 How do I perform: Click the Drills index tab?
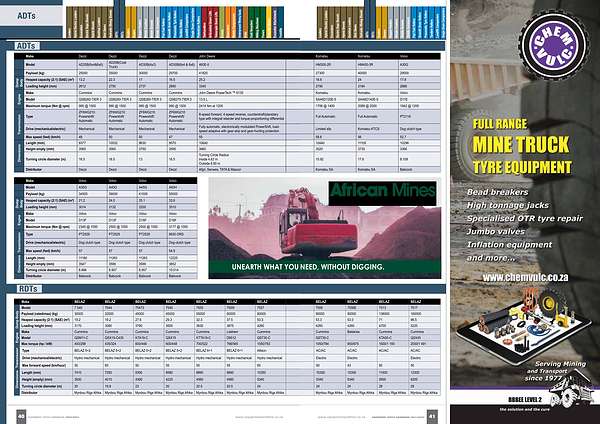(x=245, y=22)
